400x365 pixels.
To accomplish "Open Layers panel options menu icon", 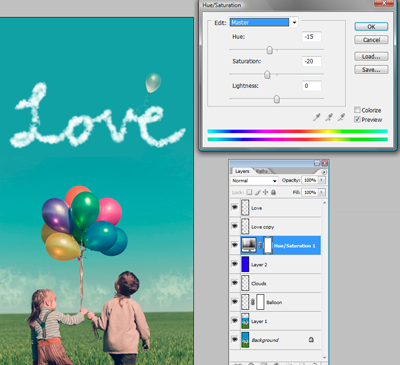I will [x=324, y=172].
